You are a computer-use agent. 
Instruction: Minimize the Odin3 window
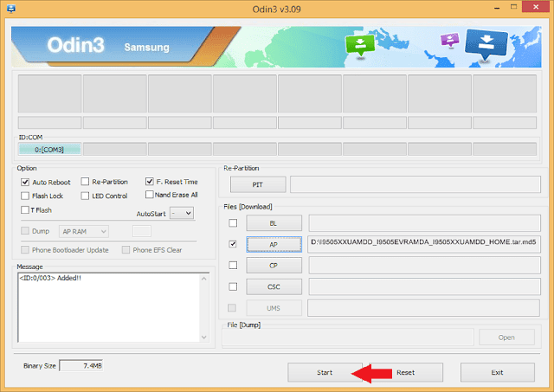click(497, 8)
